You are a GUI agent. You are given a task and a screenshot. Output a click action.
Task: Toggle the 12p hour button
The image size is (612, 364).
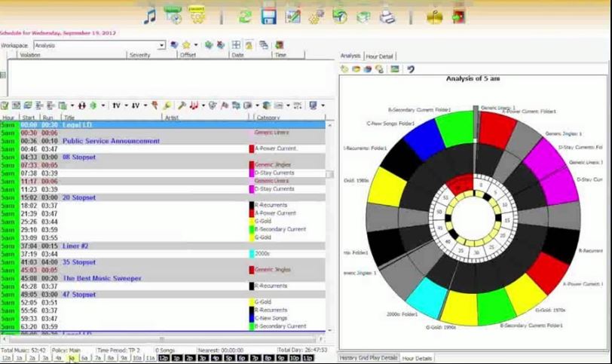(x=164, y=358)
